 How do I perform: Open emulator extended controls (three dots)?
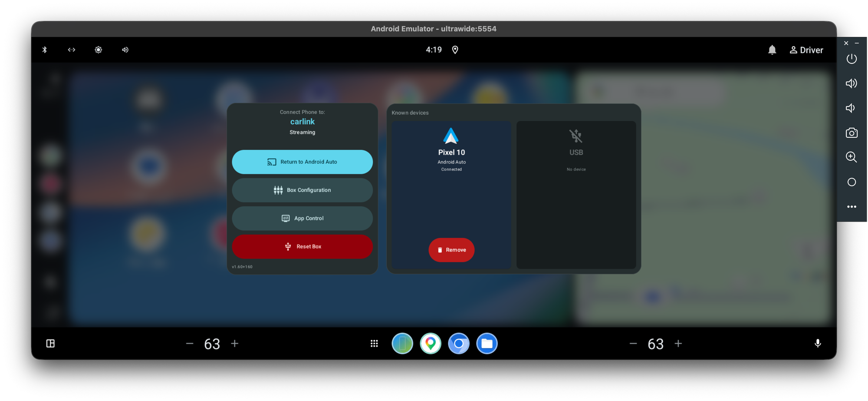pyautogui.click(x=852, y=207)
